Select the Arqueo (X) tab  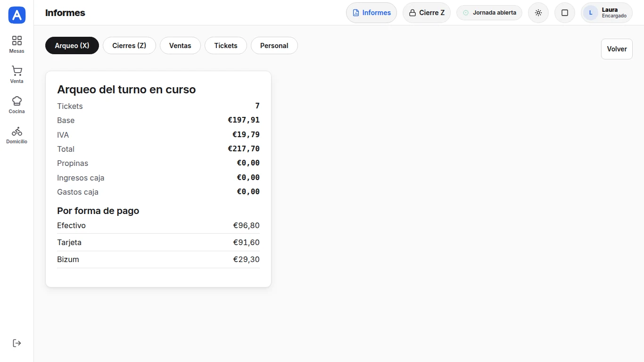(x=72, y=46)
